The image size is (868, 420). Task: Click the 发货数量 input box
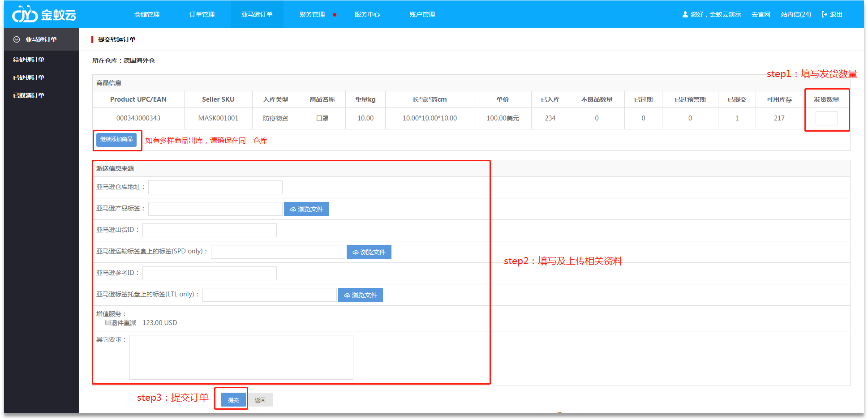pos(826,118)
